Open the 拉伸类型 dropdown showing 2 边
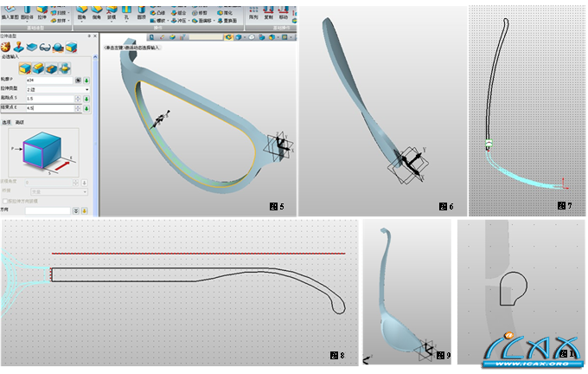The width and height of the screenshot is (588, 374). [x=58, y=89]
